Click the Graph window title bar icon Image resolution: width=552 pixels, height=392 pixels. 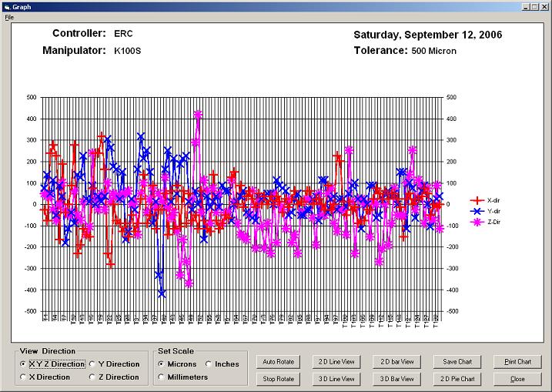tap(7, 6)
